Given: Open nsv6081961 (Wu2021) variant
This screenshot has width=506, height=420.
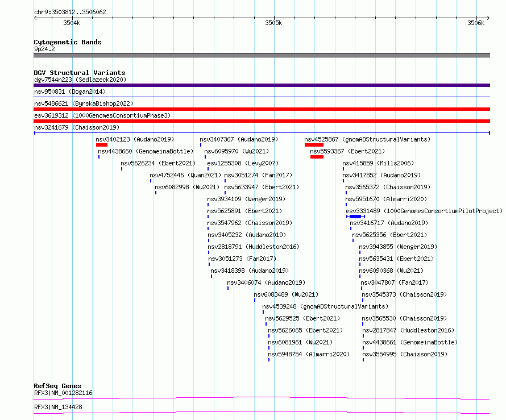Looking at the screenshot, I should pyautogui.click(x=300, y=342).
